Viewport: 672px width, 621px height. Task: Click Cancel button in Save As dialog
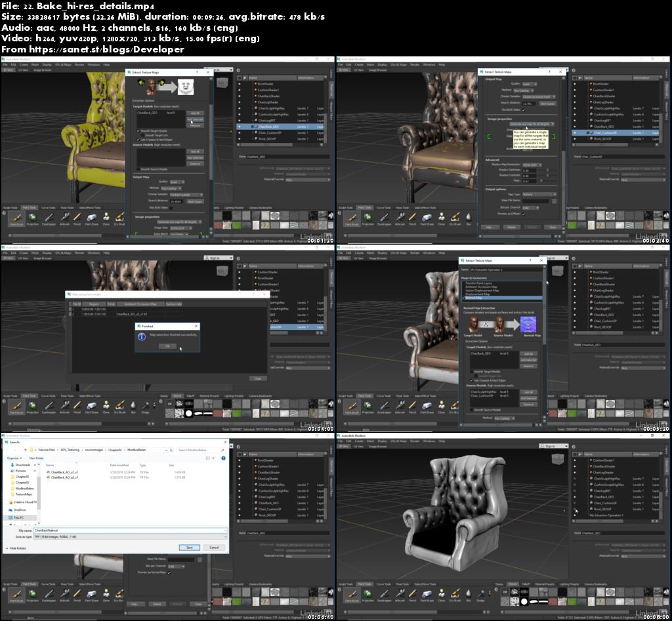click(x=214, y=548)
